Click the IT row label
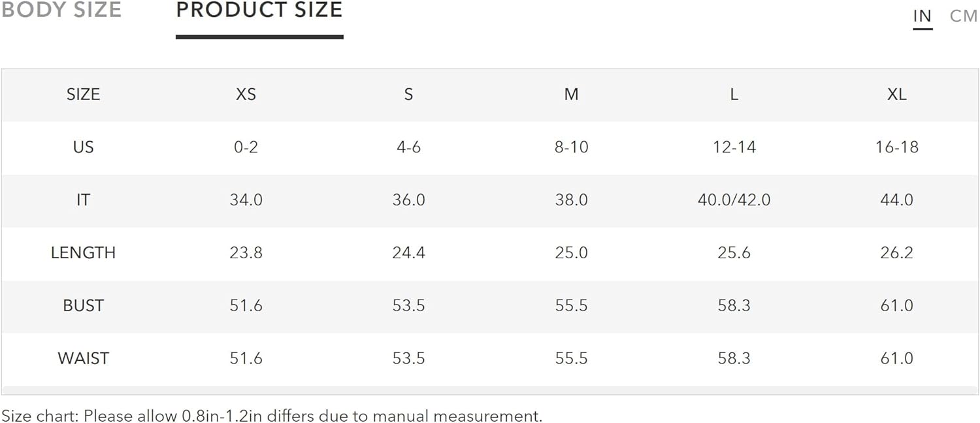This screenshot has height=423, width=980. pyautogui.click(x=83, y=200)
